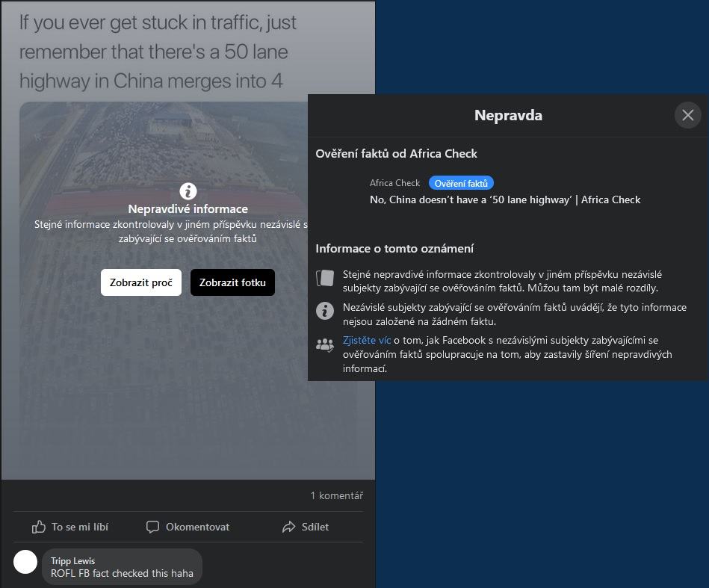Click the blue "Ověření faktů" badge

click(x=461, y=183)
